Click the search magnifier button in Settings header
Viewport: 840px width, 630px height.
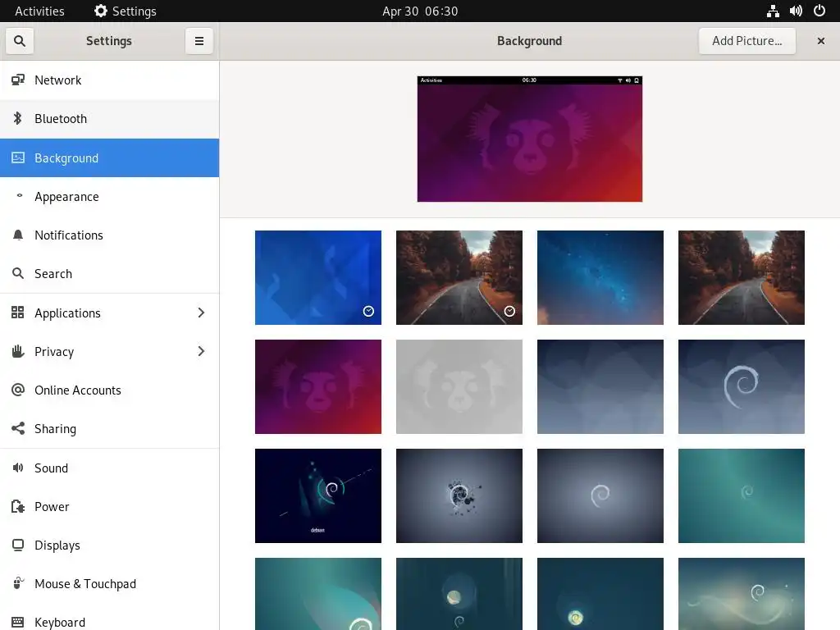click(20, 41)
